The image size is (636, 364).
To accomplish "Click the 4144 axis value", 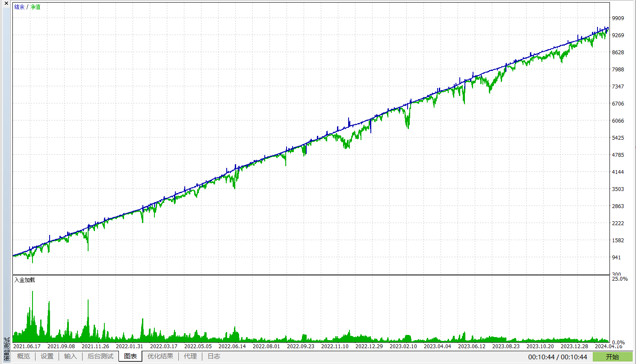I will point(618,172).
